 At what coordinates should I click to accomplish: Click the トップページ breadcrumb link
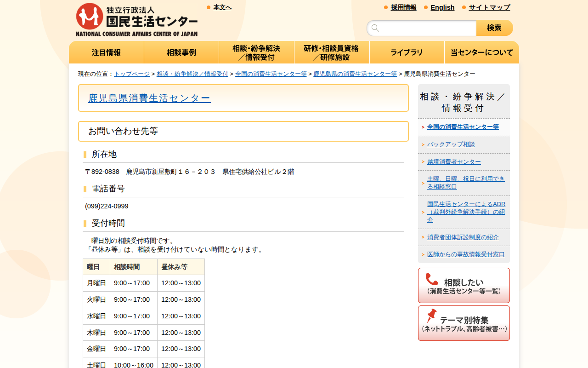[x=132, y=74]
